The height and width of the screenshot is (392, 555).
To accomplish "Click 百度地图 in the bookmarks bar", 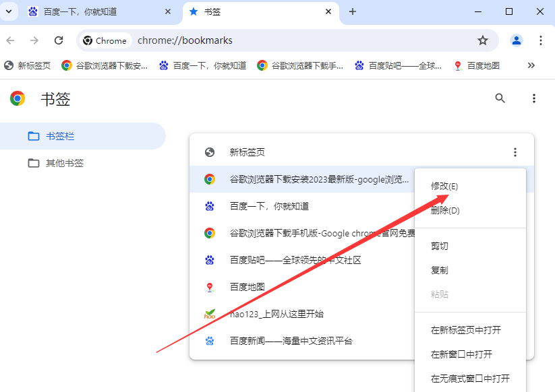I will (477, 65).
